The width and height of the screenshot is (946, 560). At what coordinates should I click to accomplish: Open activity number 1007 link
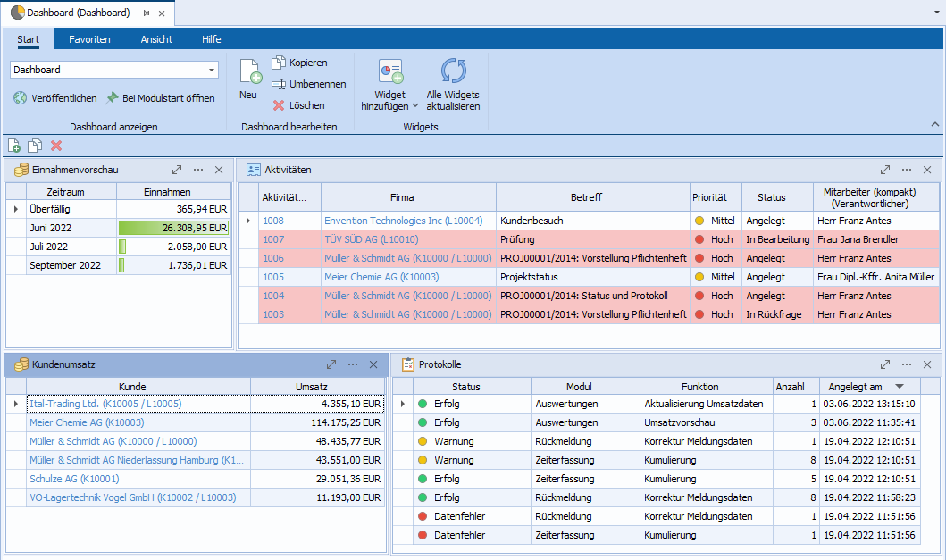[273, 239]
